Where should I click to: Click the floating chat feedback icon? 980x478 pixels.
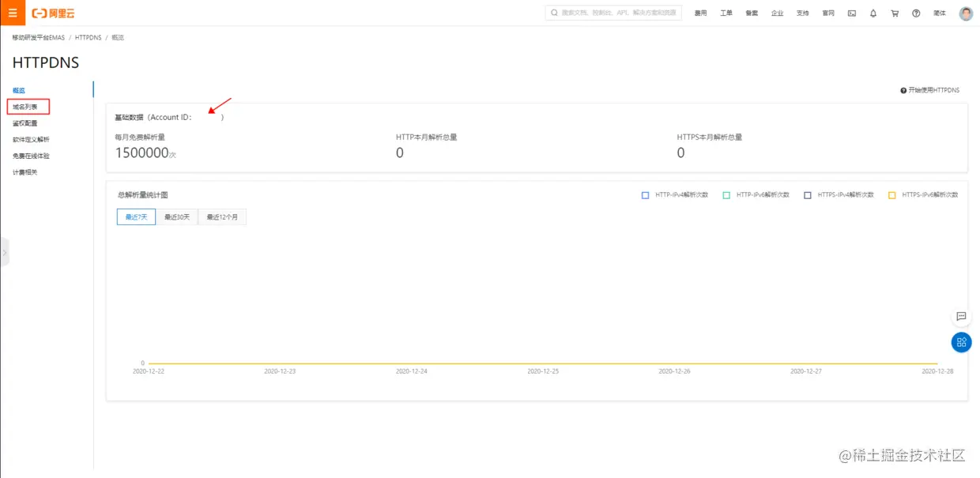pos(961,316)
